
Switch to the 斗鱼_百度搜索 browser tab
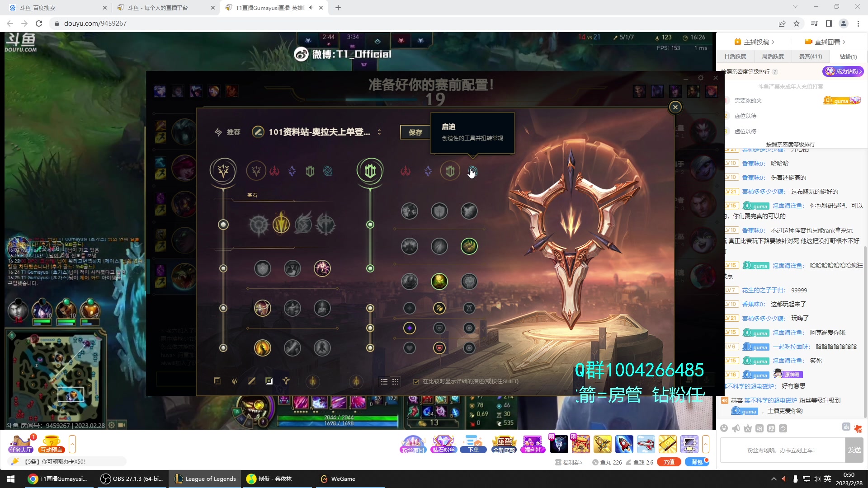pyautogui.click(x=58, y=8)
